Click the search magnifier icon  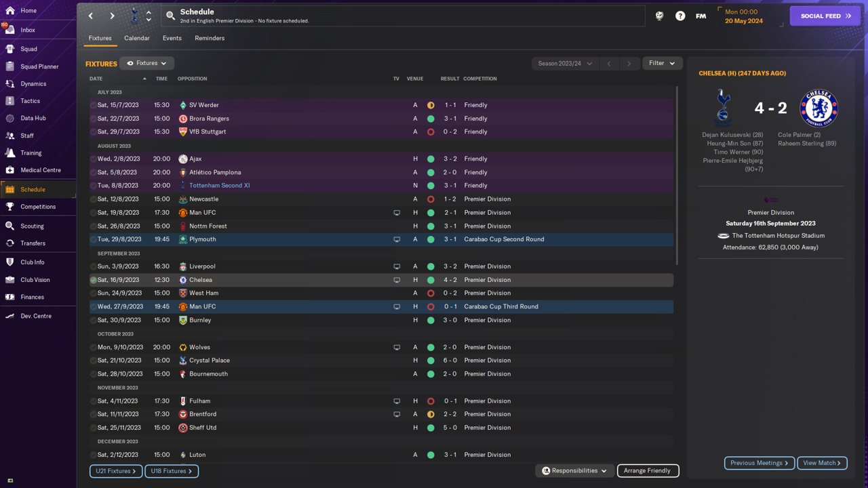click(x=171, y=16)
